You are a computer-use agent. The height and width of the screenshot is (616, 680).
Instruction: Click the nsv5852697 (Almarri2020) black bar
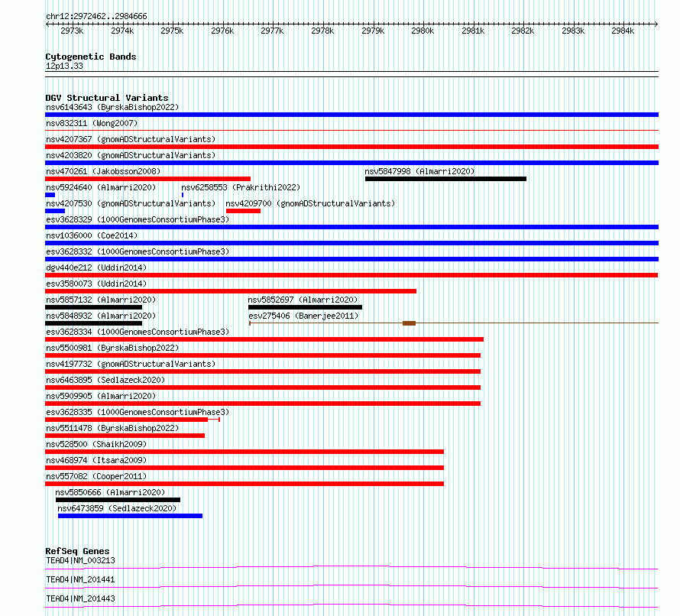(306, 307)
